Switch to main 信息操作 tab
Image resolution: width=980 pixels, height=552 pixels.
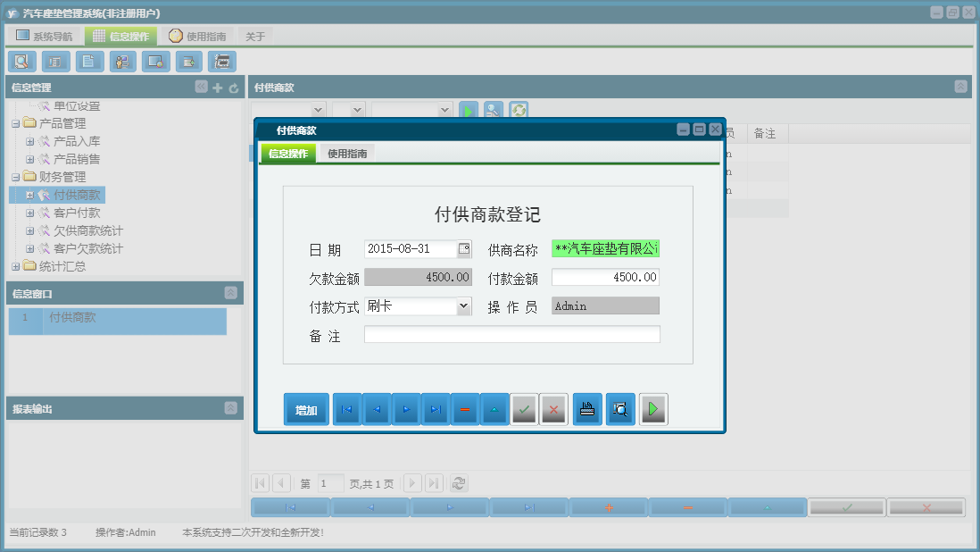coord(121,37)
